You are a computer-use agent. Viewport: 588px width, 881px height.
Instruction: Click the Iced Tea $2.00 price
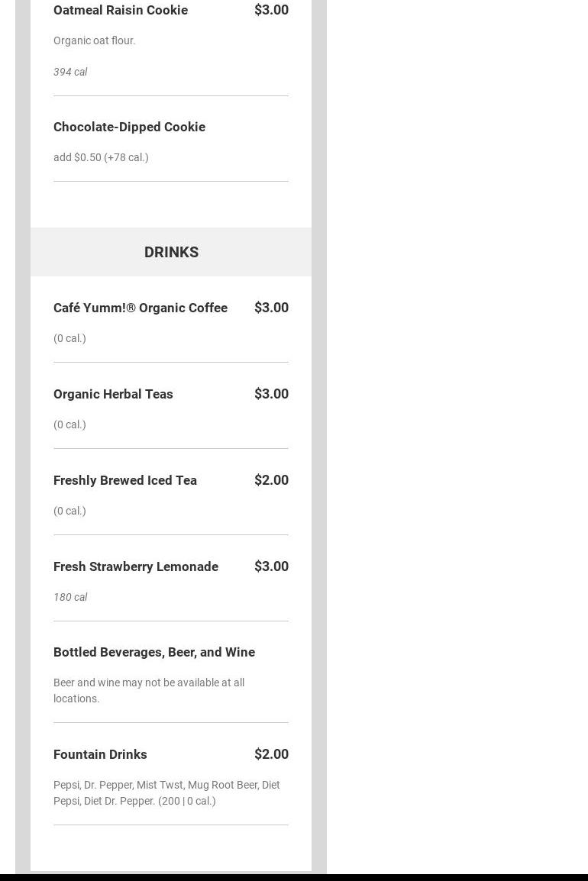(x=271, y=480)
